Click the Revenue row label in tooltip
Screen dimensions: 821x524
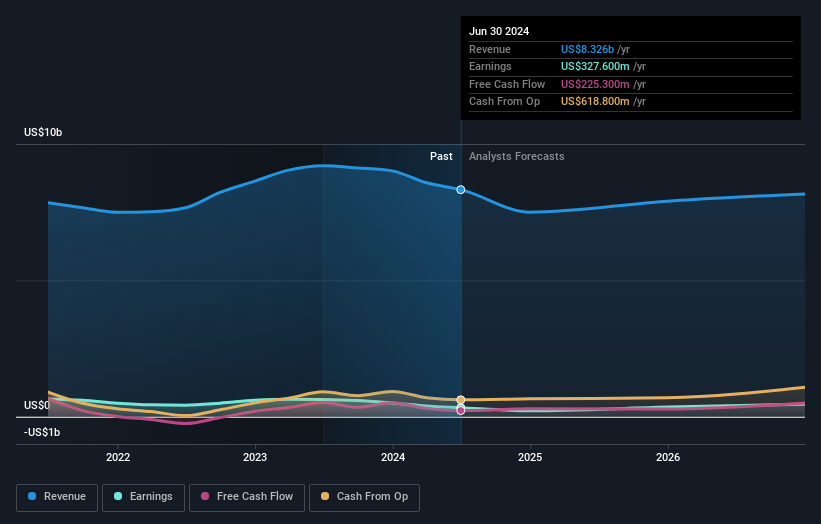point(490,49)
